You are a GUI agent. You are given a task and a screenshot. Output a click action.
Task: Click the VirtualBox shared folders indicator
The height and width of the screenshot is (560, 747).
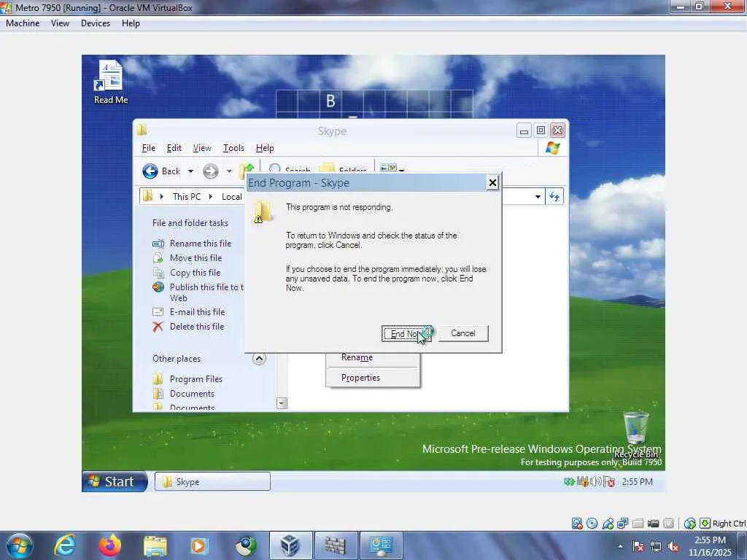pos(638,524)
